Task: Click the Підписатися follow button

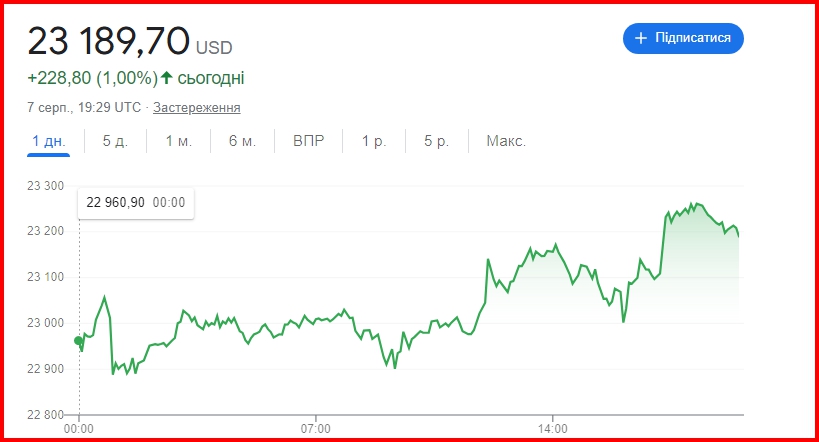Action: (683, 38)
